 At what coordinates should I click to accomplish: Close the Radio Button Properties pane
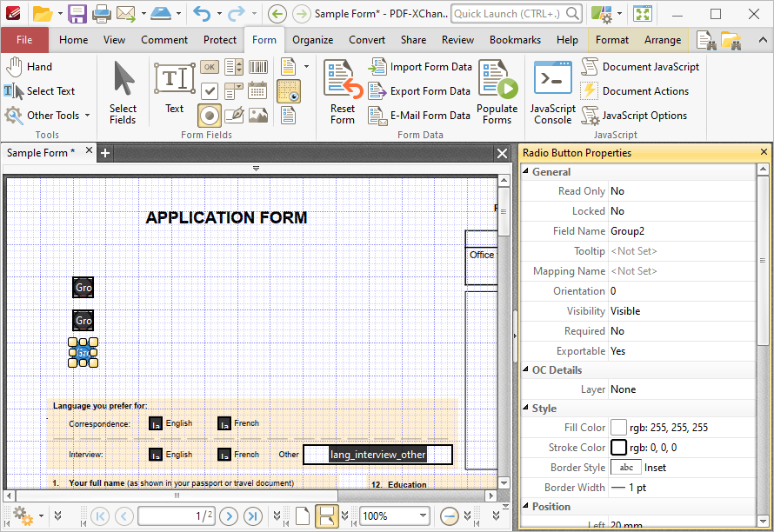pos(764,152)
